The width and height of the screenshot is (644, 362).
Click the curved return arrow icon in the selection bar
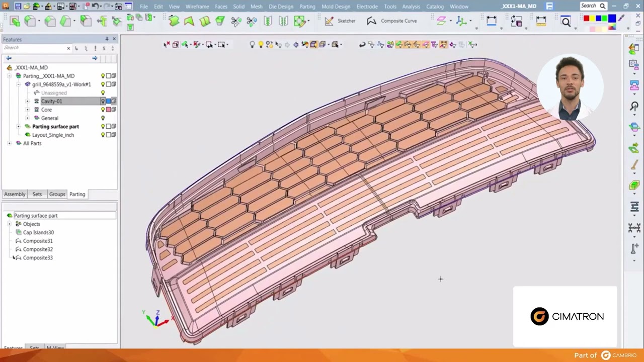pyautogui.click(x=362, y=44)
